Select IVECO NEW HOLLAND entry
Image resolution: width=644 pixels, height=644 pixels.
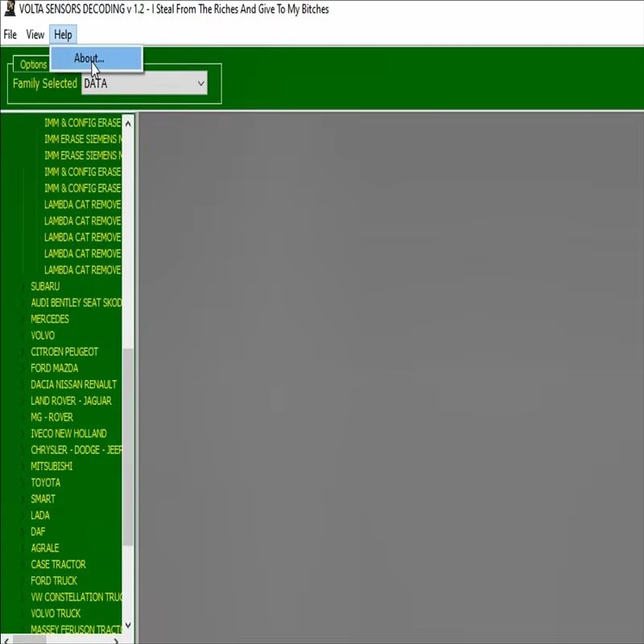click(68, 434)
